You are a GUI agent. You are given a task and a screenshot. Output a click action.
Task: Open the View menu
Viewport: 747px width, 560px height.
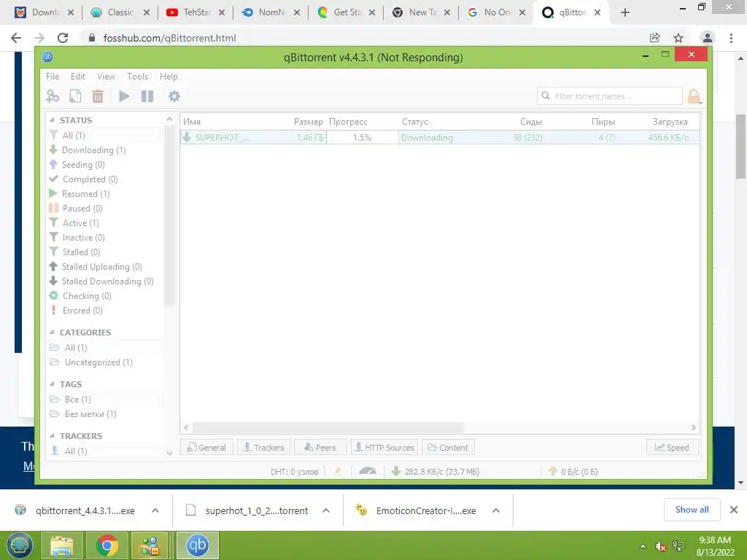(106, 76)
